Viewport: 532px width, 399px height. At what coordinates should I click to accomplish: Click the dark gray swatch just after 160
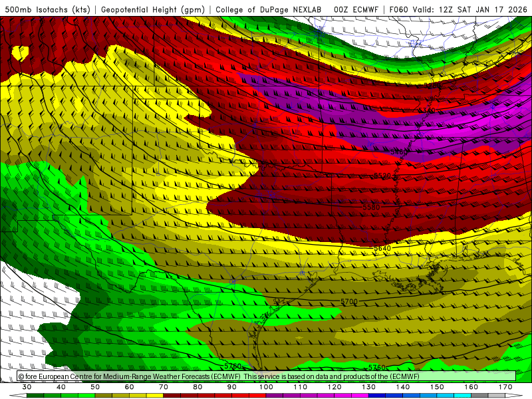click(x=479, y=396)
